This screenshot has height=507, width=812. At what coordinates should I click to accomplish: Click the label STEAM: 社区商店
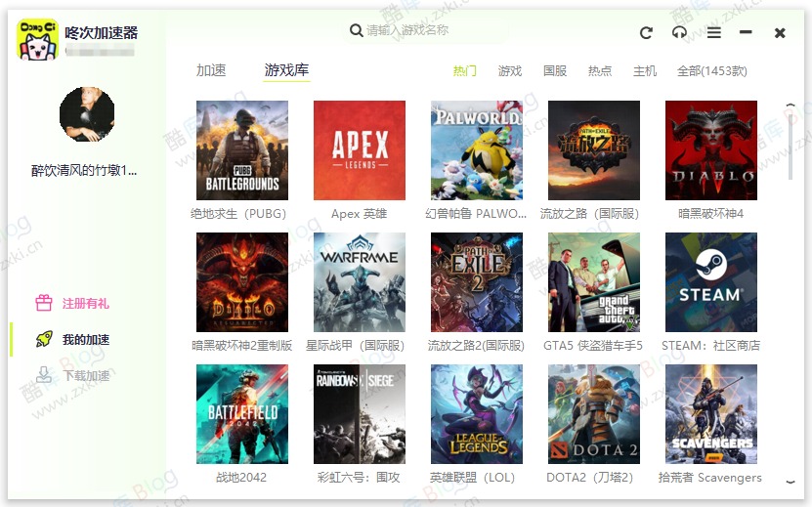coord(711,346)
